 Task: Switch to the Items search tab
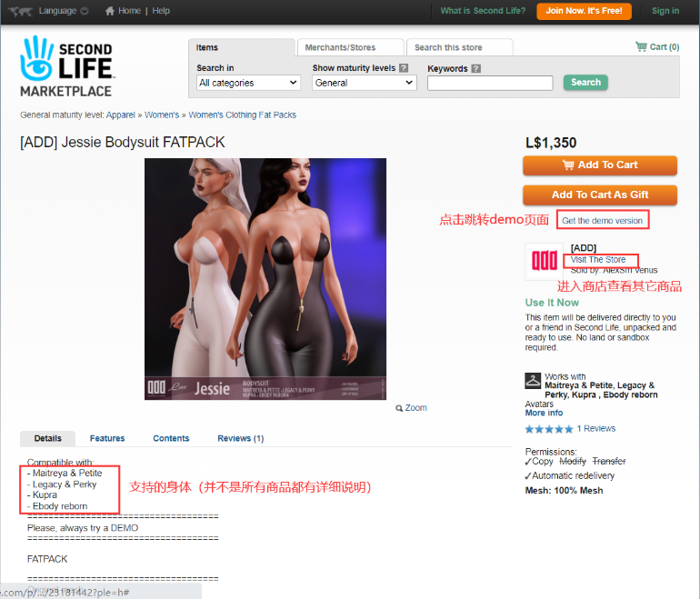pyautogui.click(x=241, y=47)
